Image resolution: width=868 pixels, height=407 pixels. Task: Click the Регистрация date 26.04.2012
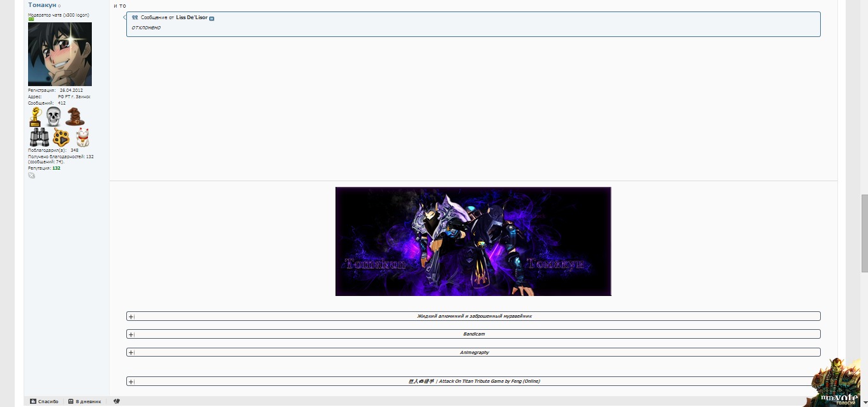point(71,91)
